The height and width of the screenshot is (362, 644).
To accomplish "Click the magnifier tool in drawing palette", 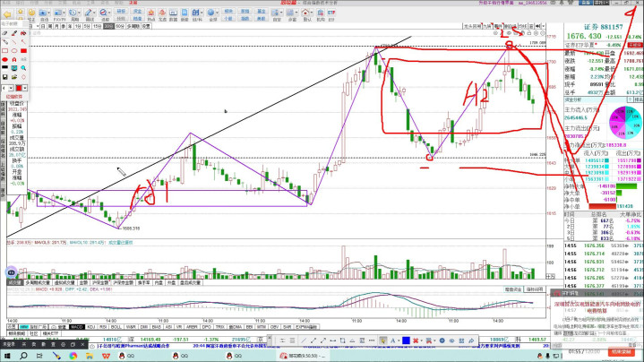I will pos(23,68).
